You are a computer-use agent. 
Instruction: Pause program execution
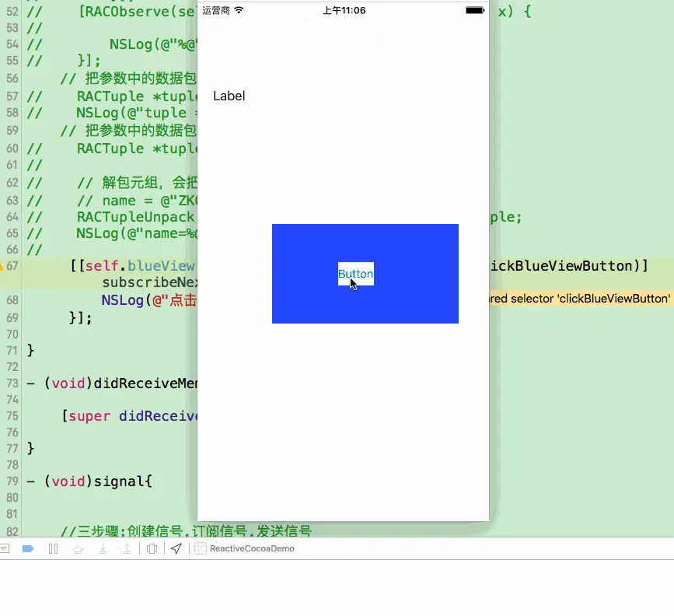pos(54,548)
